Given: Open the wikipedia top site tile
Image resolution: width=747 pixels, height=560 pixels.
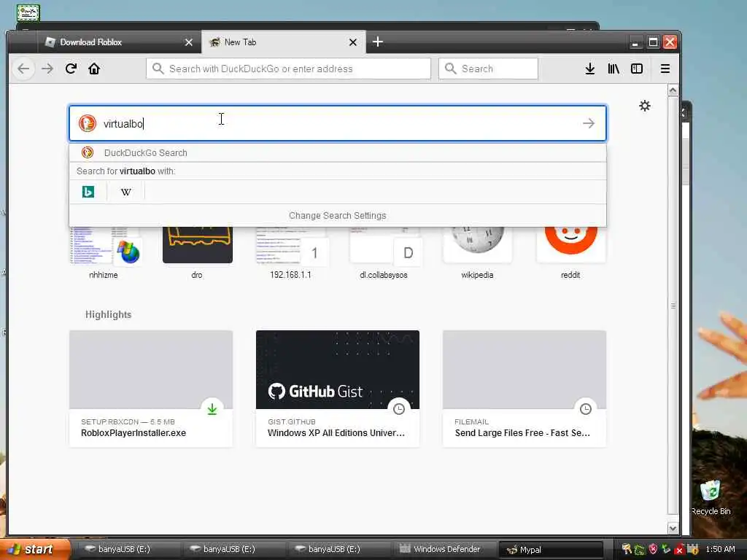Looking at the screenshot, I should tap(477, 252).
